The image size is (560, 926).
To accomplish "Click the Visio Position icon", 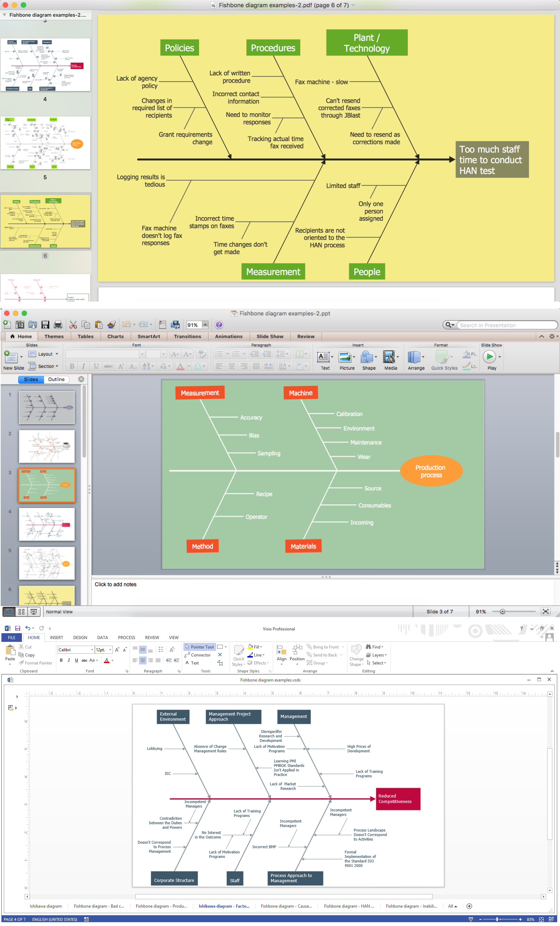I will pyautogui.click(x=297, y=650).
